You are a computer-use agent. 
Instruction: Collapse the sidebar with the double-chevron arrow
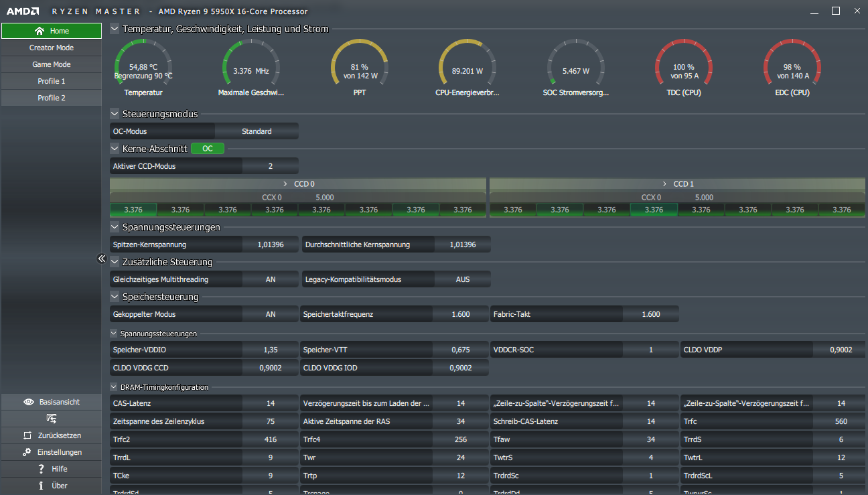coord(102,259)
